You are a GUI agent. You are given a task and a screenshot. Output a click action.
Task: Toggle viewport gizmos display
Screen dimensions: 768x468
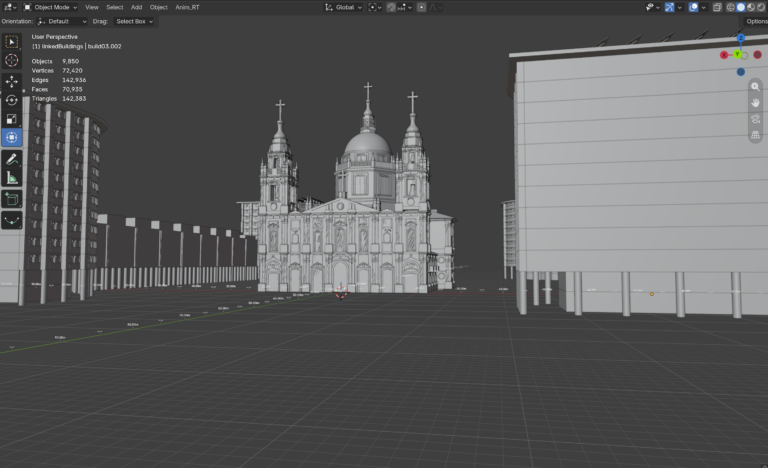click(670, 7)
